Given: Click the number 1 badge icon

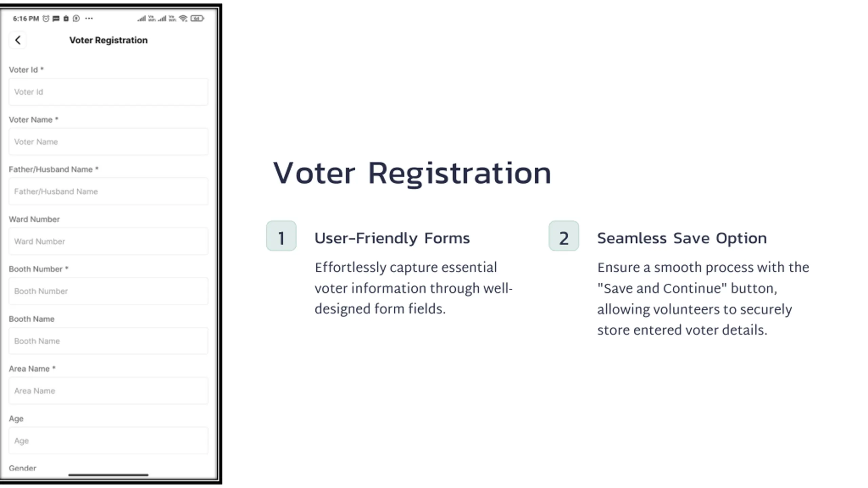Looking at the screenshot, I should coord(281,236).
